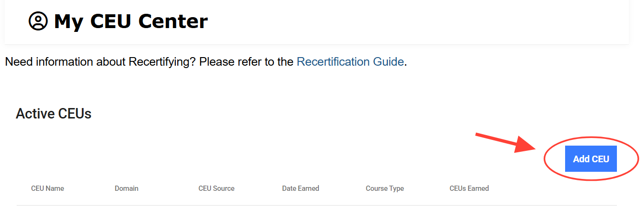This screenshot has width=644, height=207.
Task: Sort by the CEU Name column header
Action: pyautogui.click(x=48, y=188)
